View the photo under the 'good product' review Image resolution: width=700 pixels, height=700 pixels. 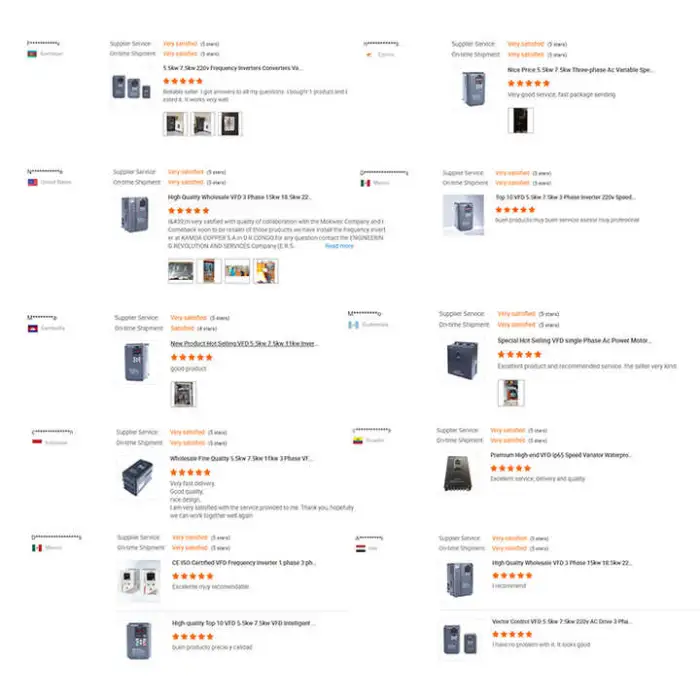coord(180,394)
